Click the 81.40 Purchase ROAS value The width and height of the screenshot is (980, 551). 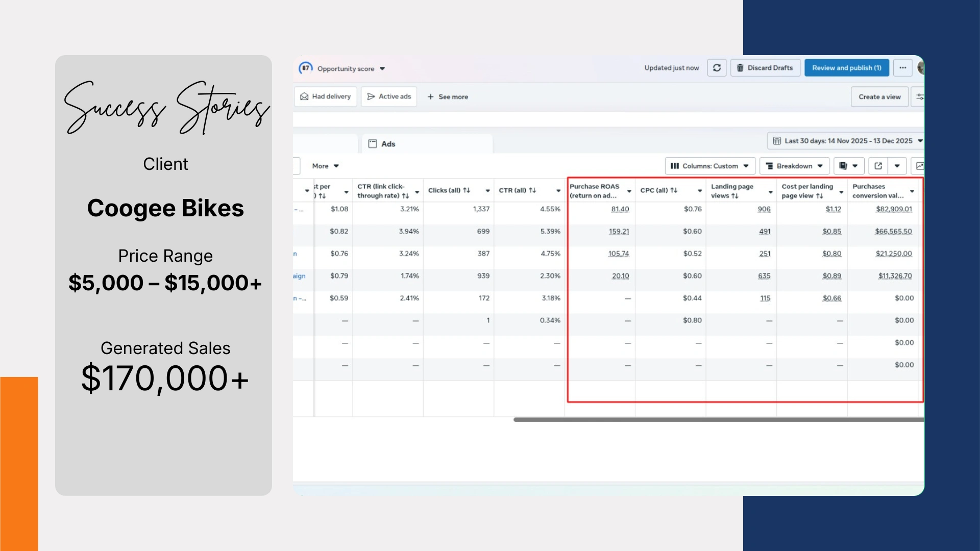pyautogui.click(x=620, y=209)
